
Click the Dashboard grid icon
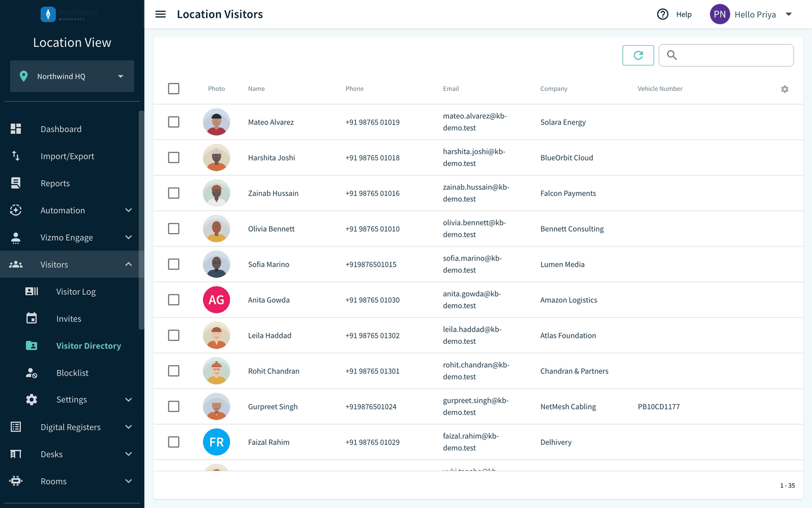[16, 129]
